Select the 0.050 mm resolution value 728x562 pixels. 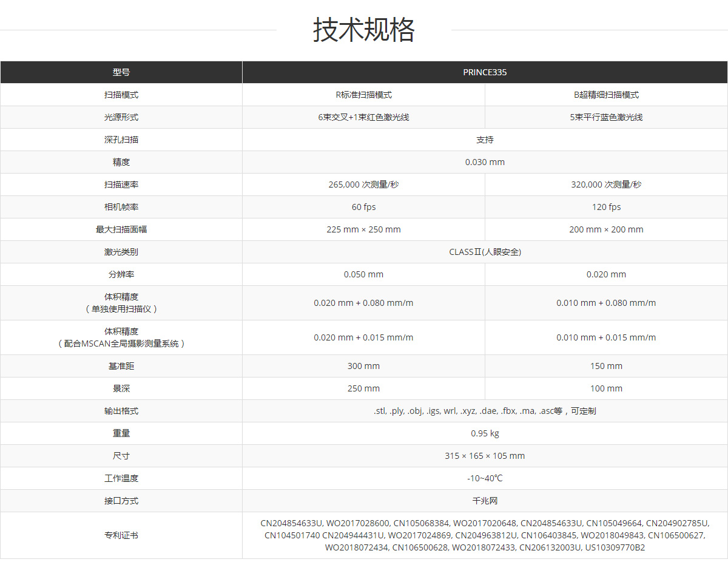(x=363, y=274)
